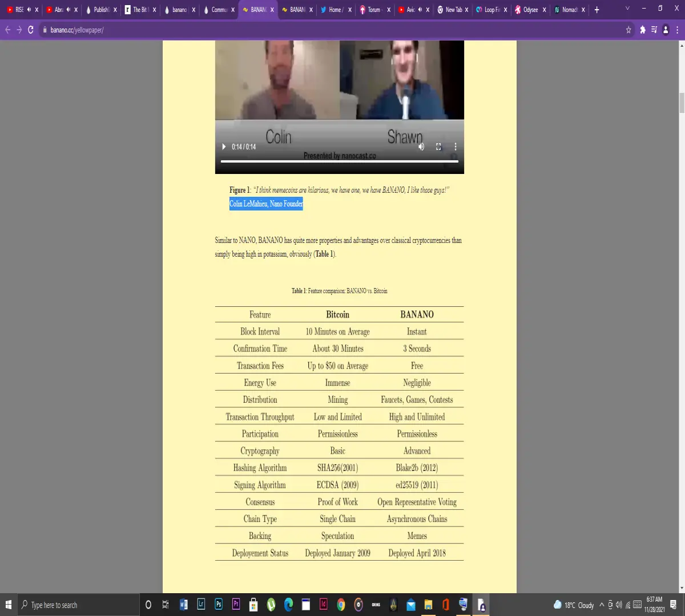This screenshot has width=685, height=616.
Task: Launch Adobe Photoshop from taskbar
Action: [x=219, y=605]
